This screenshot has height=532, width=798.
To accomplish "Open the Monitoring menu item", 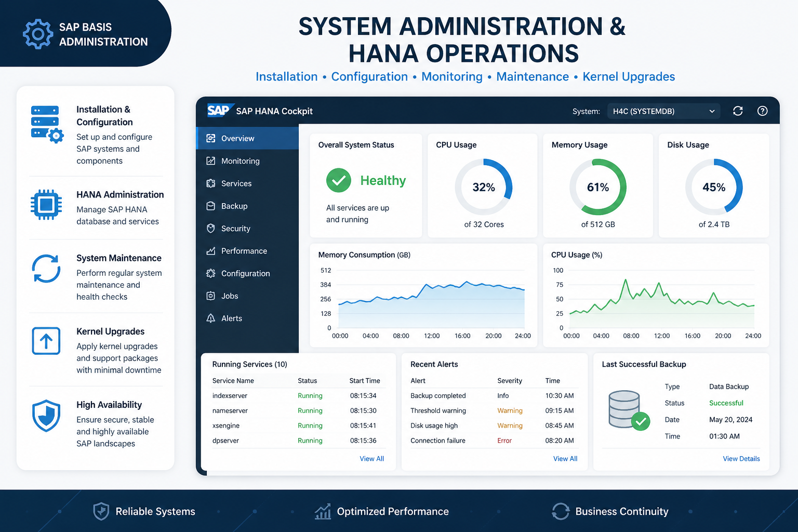I will tap(248, 161).
